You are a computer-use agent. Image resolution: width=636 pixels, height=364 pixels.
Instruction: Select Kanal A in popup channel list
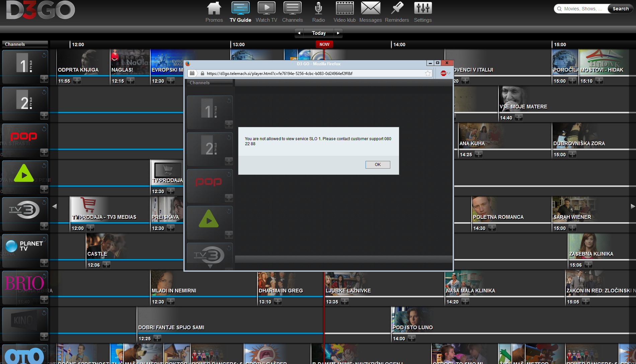click(x=210, y=222)
